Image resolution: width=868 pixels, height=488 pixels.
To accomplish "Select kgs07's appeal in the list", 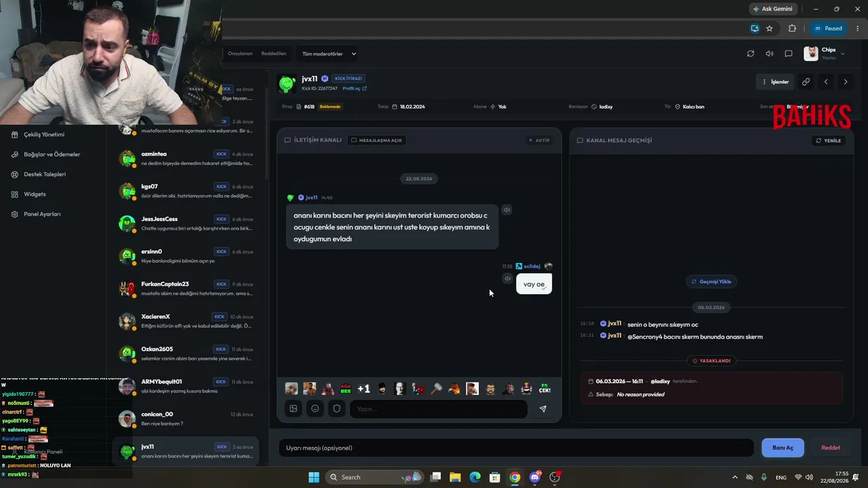I will (186, 191).
